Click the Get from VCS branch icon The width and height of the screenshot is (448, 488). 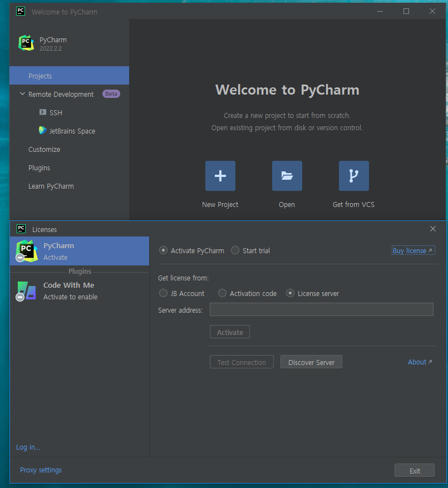click(353, 176)
